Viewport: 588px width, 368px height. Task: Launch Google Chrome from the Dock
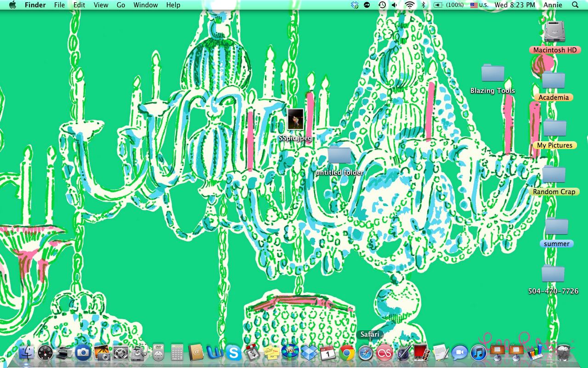click(x=347, y=353)
